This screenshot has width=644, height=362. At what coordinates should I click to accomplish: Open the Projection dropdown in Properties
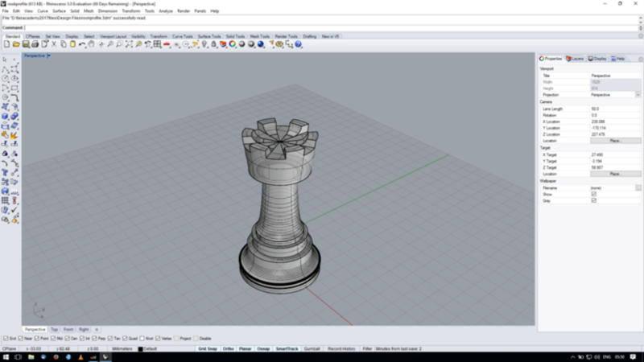coord(638,95)
